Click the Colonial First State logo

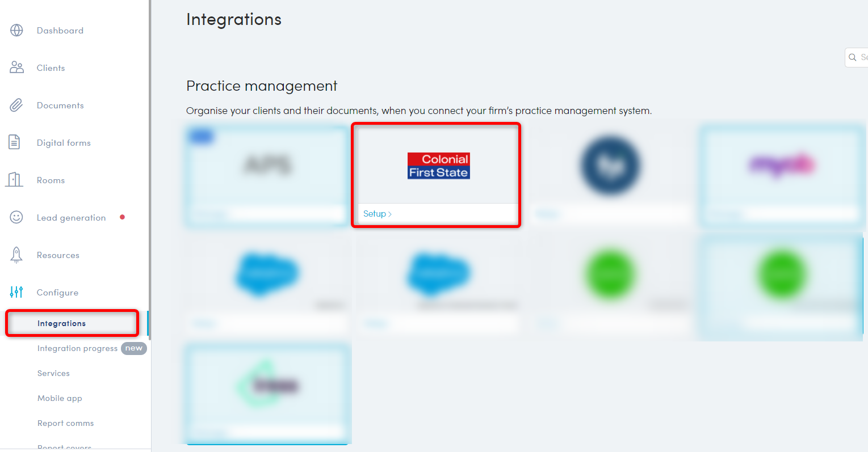(439, 166)
